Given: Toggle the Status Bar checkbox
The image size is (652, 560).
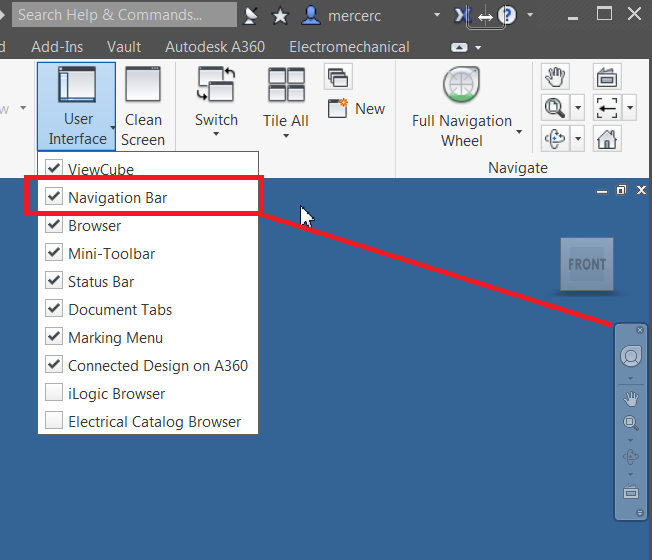Looking at the screenshot, I should [x=54, y=281].
